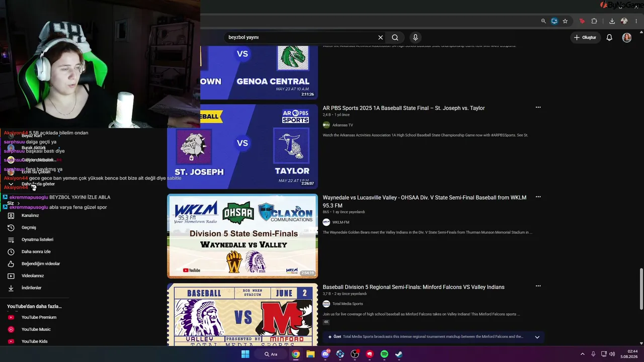Open the Chrome three-dot menu
The height and width of the screenshot is (362, 644).
[637, 21]
